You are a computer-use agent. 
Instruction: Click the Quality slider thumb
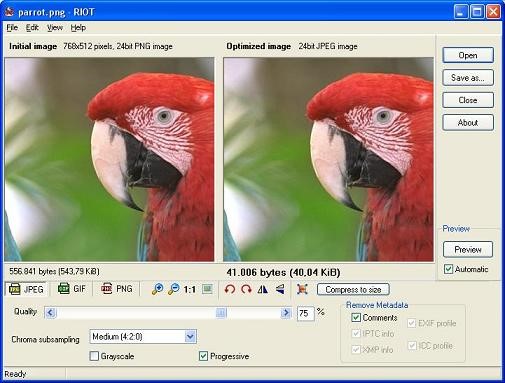point(221,313)
